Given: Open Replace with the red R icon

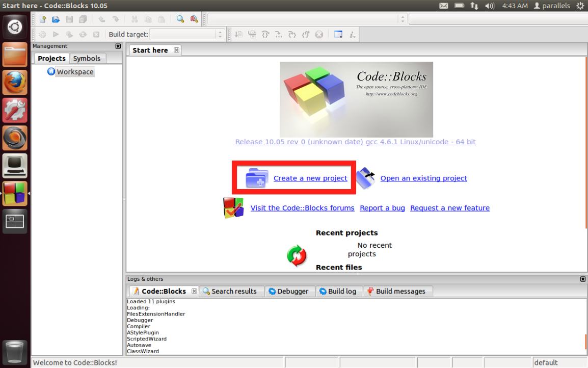Looking at the screenshot, I should pyautogui.click(x=194, y=19).
